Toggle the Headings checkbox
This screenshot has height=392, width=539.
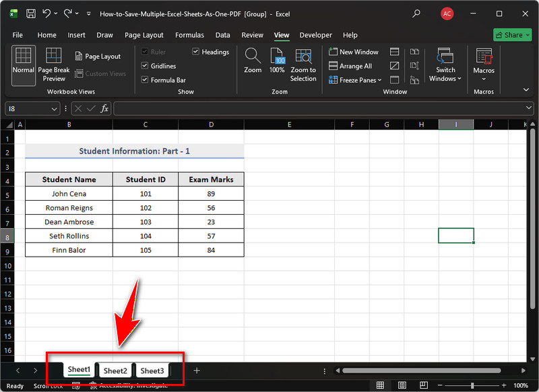[195, 52]
